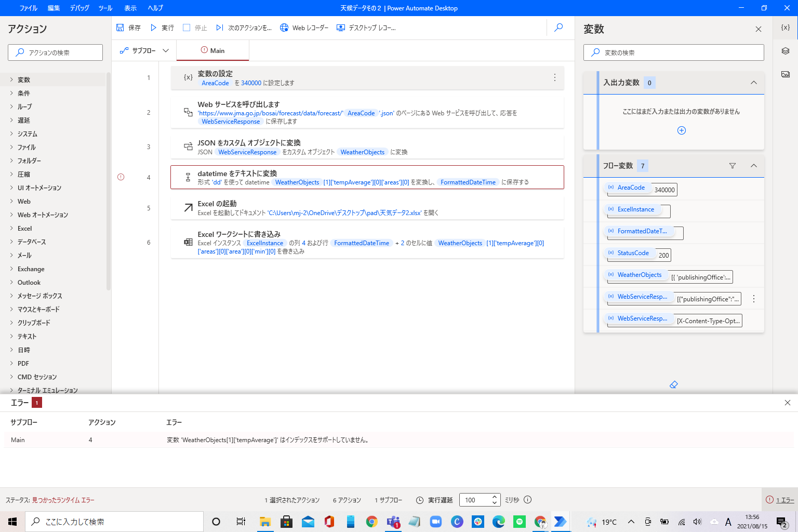Add an input/output variable with the plus button

[x=681, y=130]
